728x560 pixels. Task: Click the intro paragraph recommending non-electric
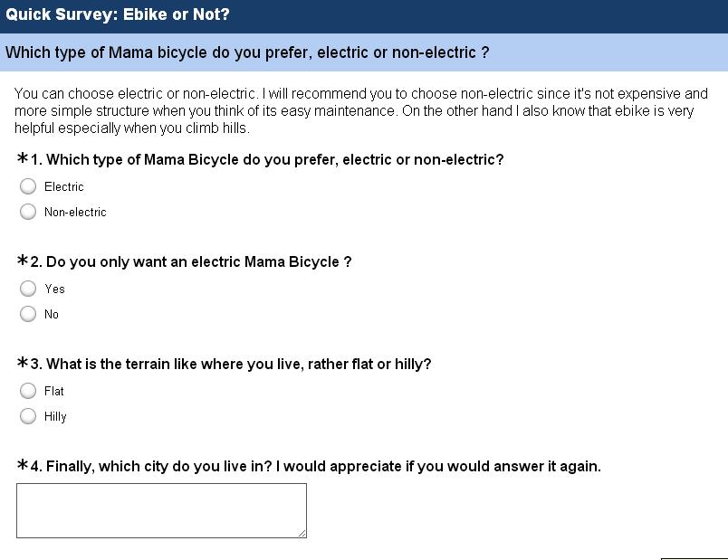click(x=360, y=110)
